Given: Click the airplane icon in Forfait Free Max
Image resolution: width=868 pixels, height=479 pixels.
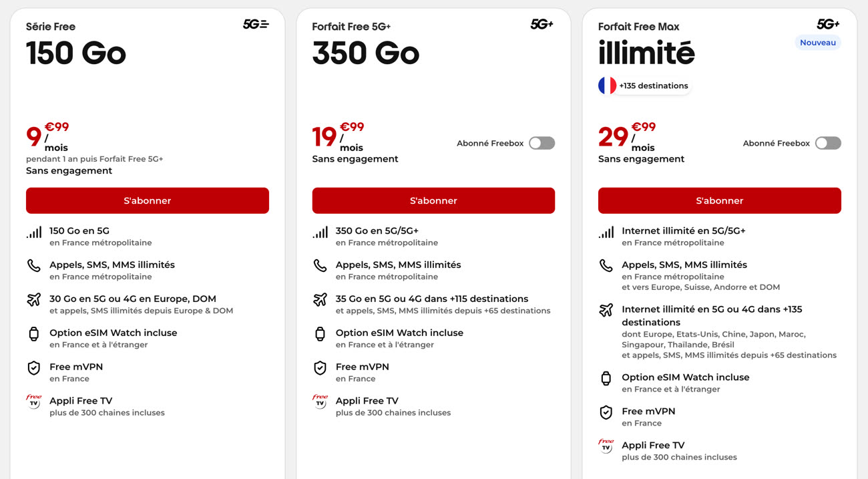Looking at the screenshot, I should click(606, 310).
